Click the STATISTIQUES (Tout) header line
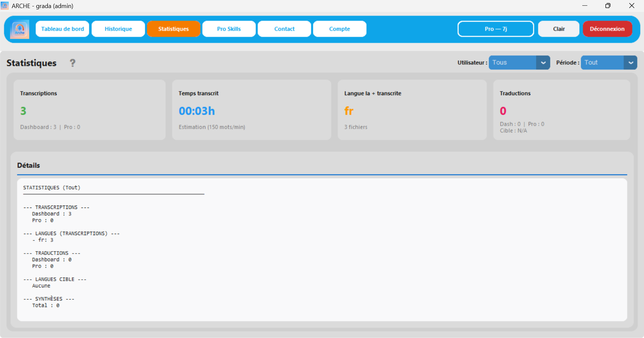The image size is (644, 338). click(52, 188)
